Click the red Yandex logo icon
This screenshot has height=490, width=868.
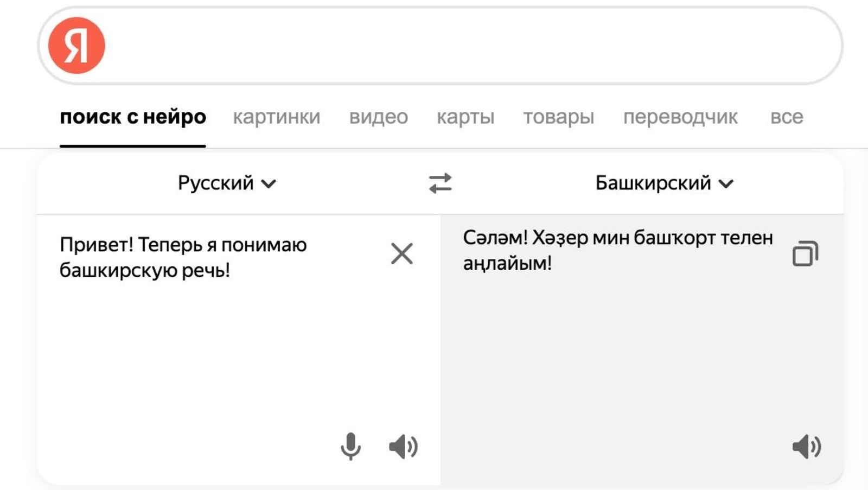click(76, 46)
